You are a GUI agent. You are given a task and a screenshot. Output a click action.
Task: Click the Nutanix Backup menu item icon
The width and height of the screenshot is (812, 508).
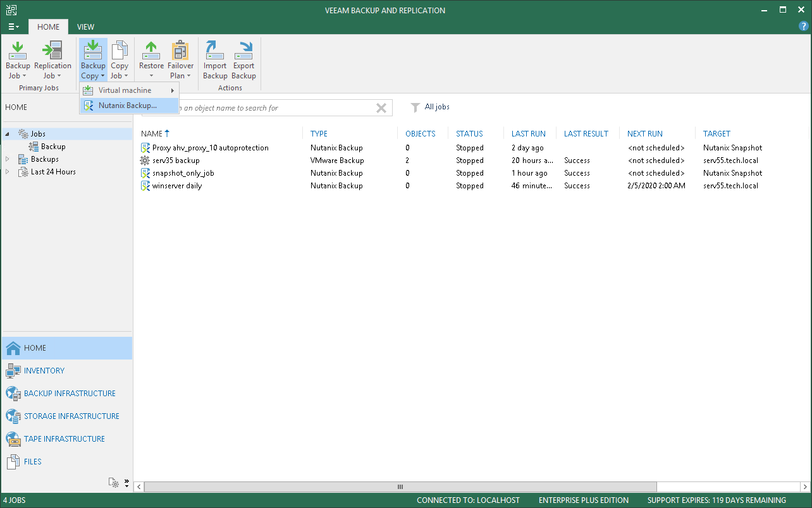point(89,106)
